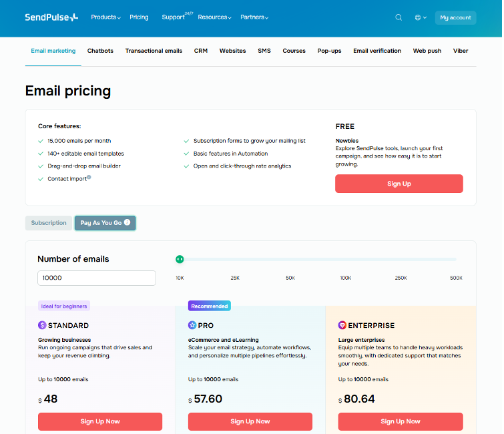Open the Courses pricing tab
This screenshot has height=434, width=504.
[294, 51]
